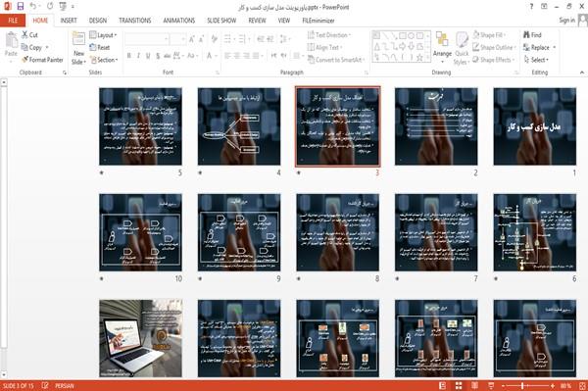Toggle Strikethrough formatting

point(167,56)
